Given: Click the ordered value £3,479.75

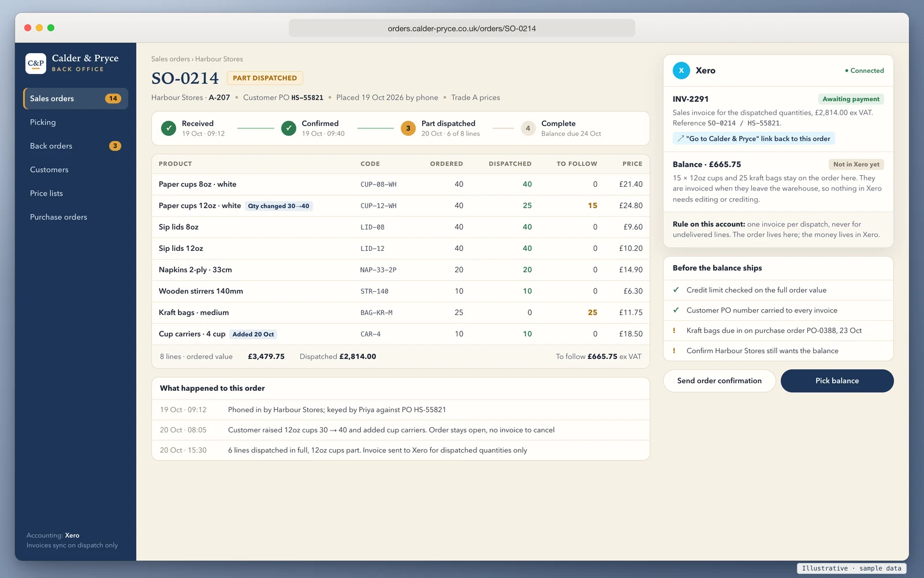Looking at the screenshot, I should [x=266, y=357].
